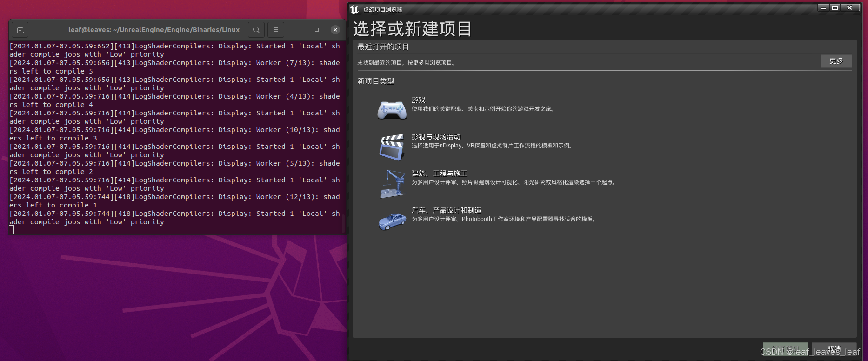Select the 影视与现场活动 category title
This screenshot has width=868, height=361.
point(436,137)
